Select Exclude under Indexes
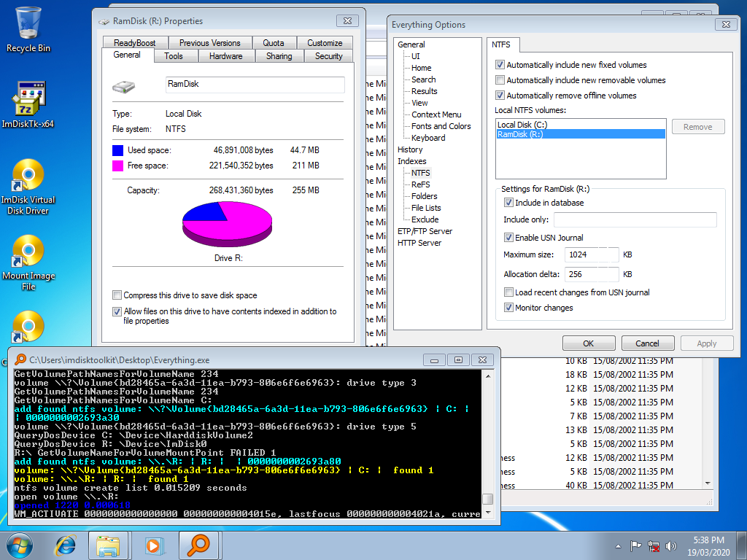The height and width of the screenshot is (560, 747). pos(425,219)
